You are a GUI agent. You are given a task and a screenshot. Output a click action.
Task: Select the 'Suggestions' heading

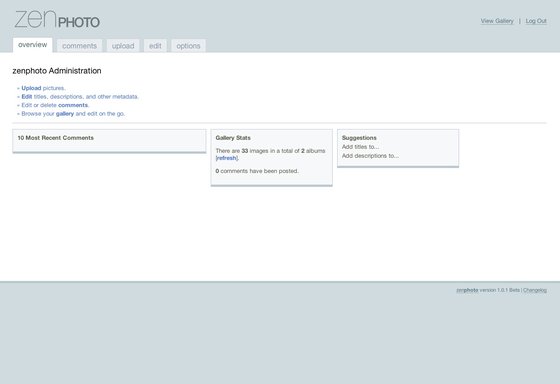(x=359, y=138)
